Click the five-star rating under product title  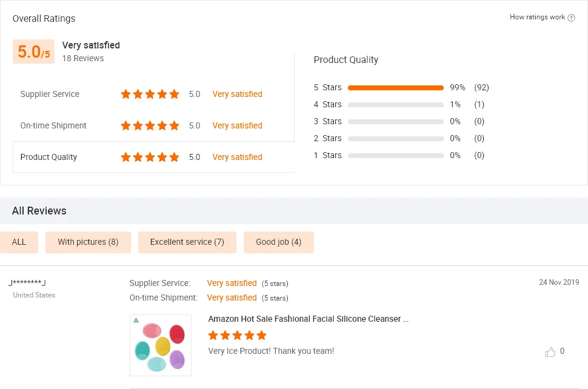237,335
